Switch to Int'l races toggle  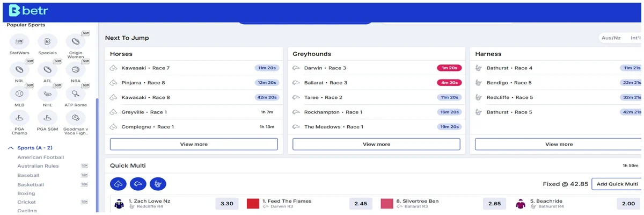coord(635,38)
